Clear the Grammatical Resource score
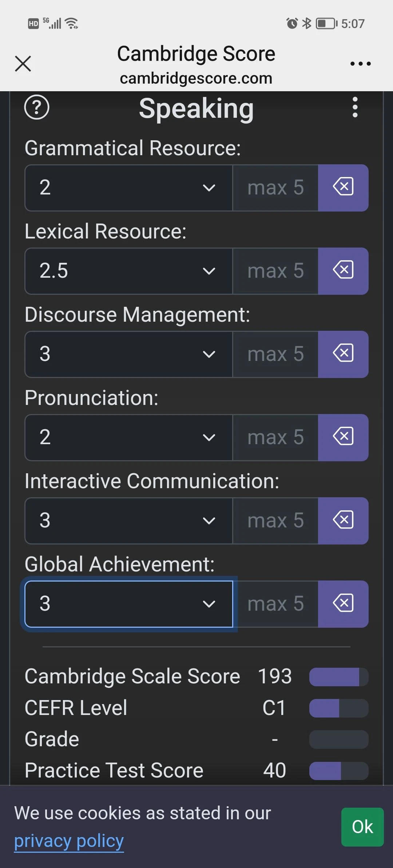393x868 pixels. (x=343, y=188)
